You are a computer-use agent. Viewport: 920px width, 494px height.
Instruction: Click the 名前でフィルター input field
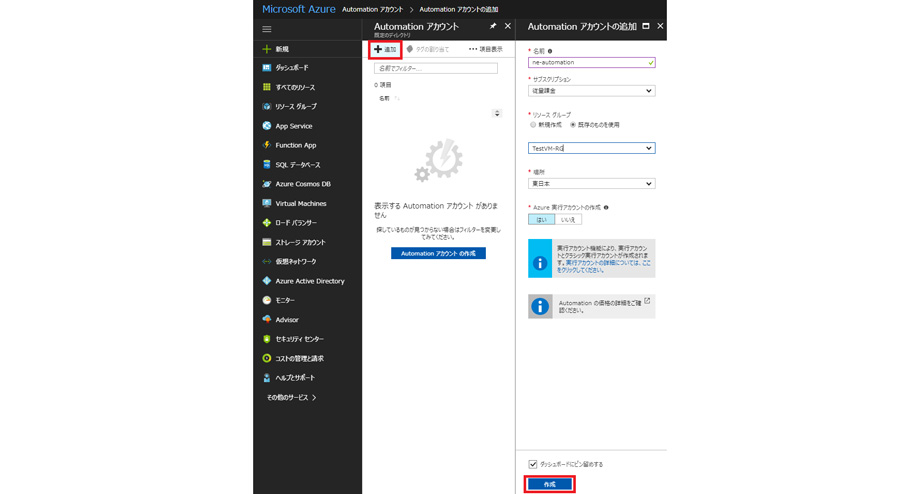tap(435, 68)
